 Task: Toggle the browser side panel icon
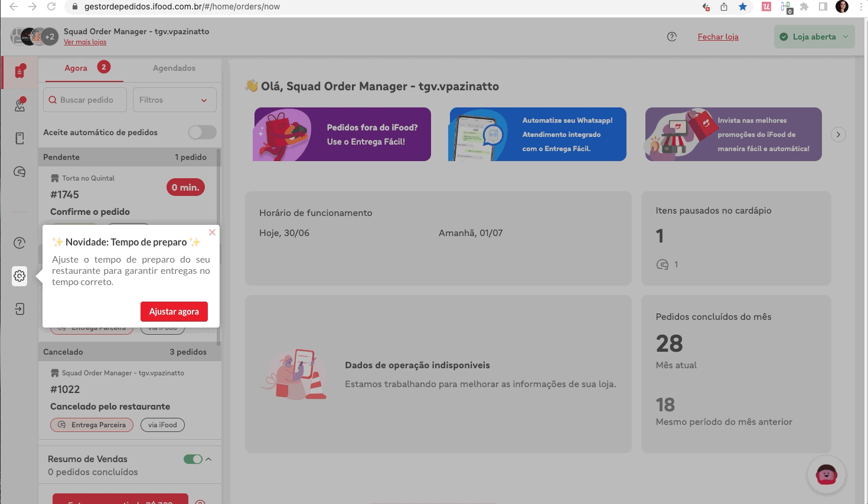coord(823,6)
